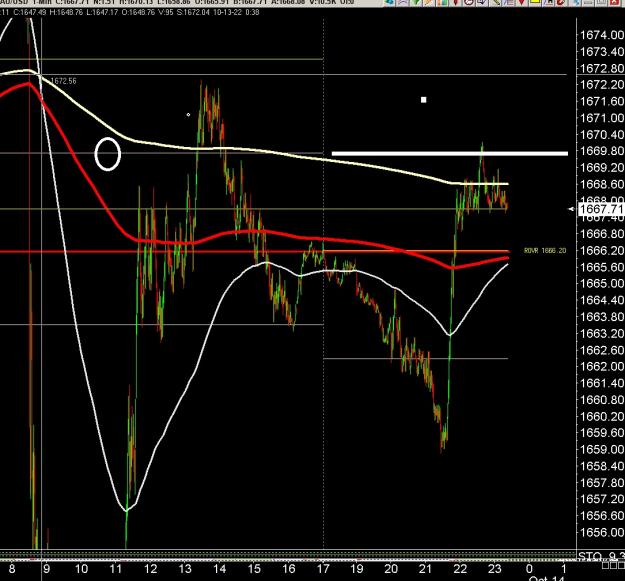Click the 1666.80 price axis label
This screenshot has height=581, width=625.
coord(601,234)
